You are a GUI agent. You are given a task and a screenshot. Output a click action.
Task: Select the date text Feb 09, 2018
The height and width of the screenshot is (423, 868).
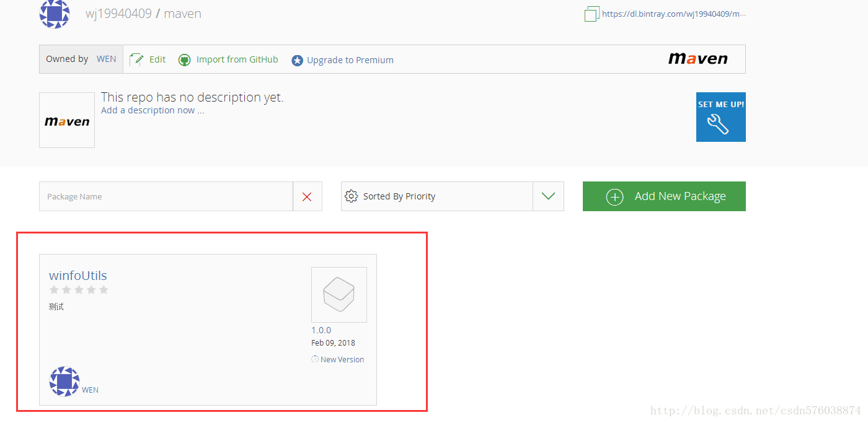point(333,342)
